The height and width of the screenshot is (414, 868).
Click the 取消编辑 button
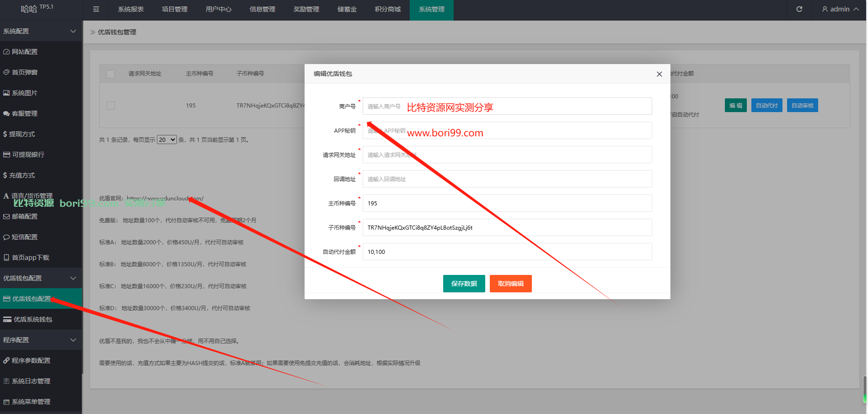tap(511, 284)
